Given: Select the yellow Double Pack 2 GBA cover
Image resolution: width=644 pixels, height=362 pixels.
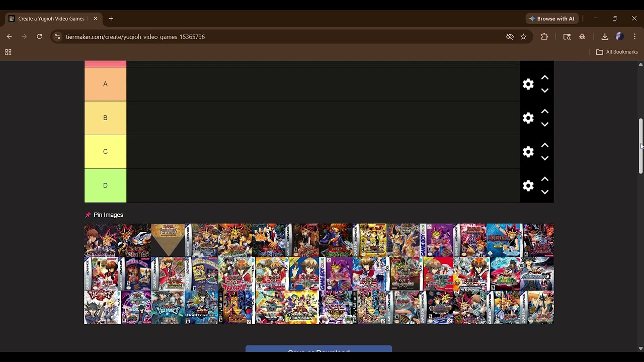Looking at the screenshot, I should pyautogui.click(x=202, y=274).
